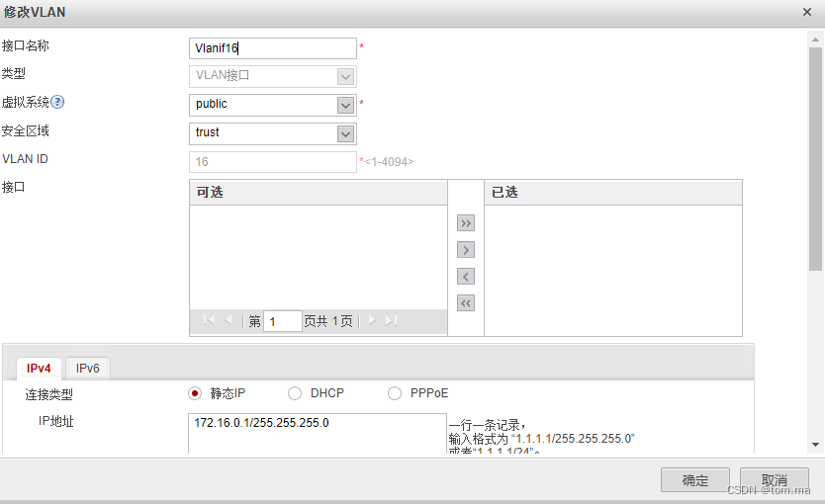825x504 pixels.
Task: Click the 确定 button
Action: point(695,480)
